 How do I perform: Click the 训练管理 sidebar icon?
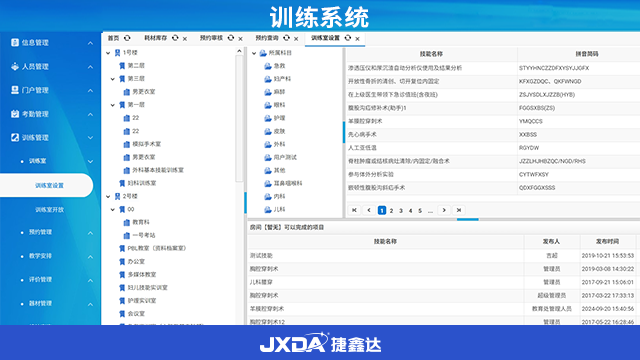point(15,138)
